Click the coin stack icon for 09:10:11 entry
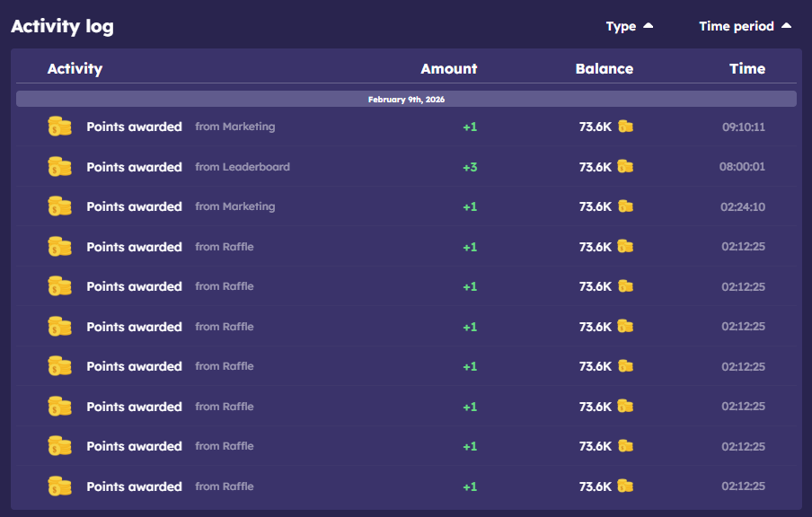 tap(59, 127)
